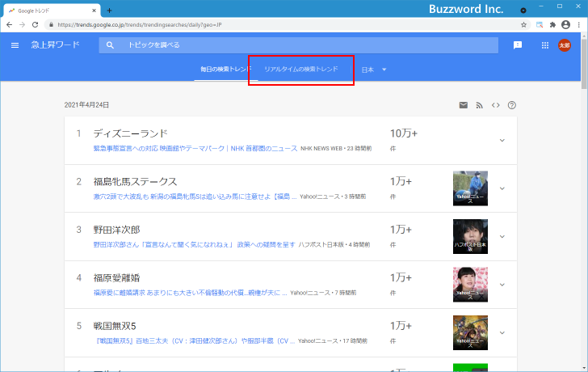The width and height of the screenshot is (588, 372).
Task: Select the Google トレンド browser tab
Action: (x=52, y=11)
